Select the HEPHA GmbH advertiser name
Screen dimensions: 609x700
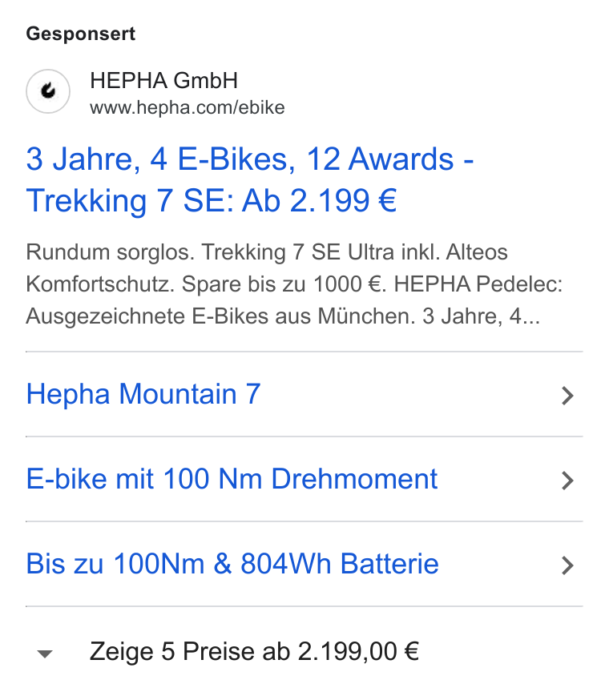coord(163,81)
